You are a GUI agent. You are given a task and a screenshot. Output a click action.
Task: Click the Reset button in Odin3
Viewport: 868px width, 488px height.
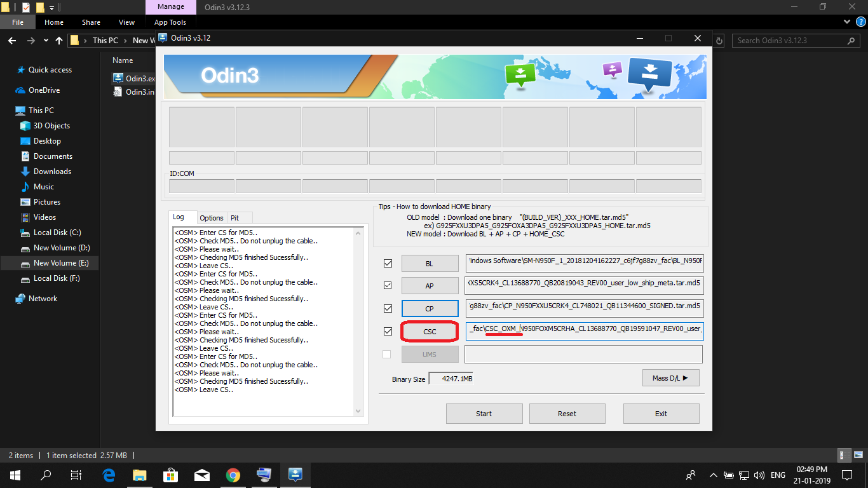567,414
